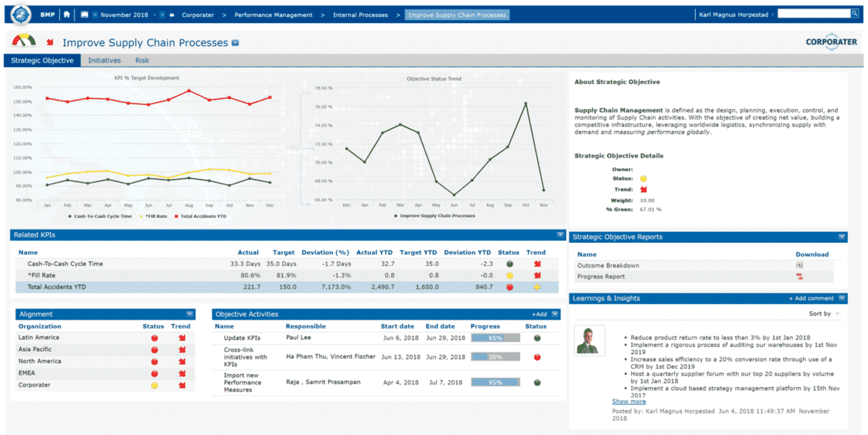Switch to the Risk tab
This screenshot has width=868, height=435.
pyautogui.click(x=142, y=60)
